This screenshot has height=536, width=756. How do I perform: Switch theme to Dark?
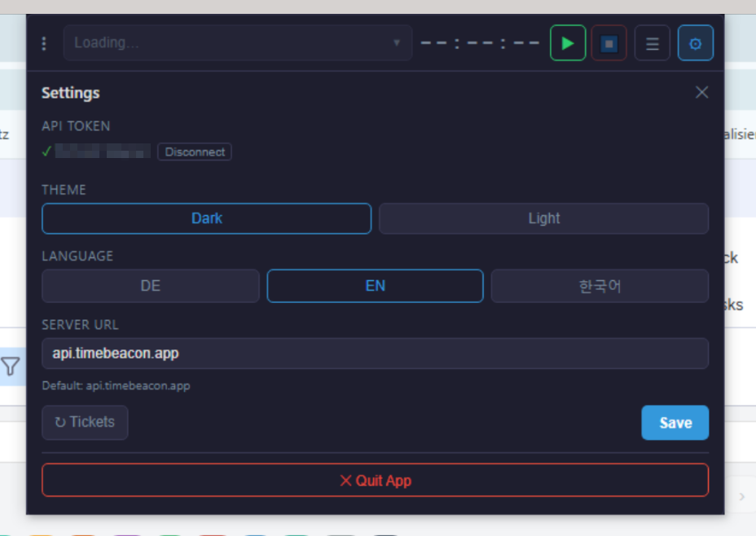206,218
